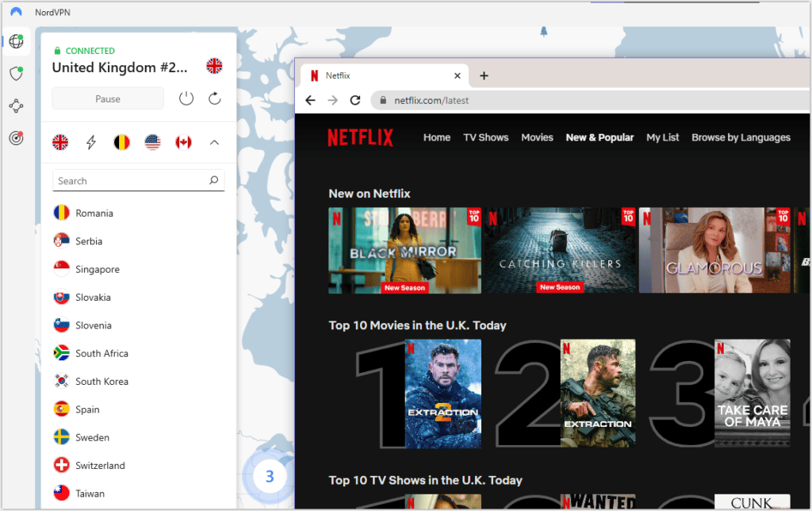Open the Dark Web Monitor target icon
The image size is (812, 511).
tap(16, 138)
